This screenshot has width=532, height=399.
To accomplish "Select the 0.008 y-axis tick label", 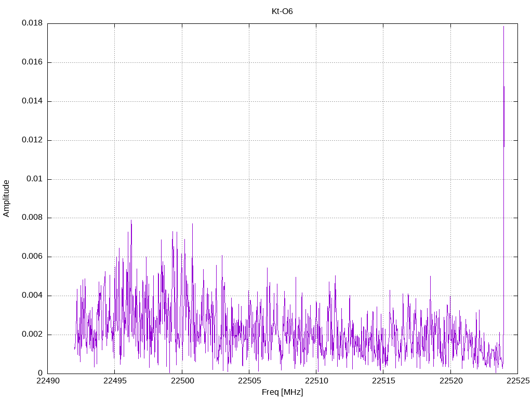I will click(x=32, y=218).
